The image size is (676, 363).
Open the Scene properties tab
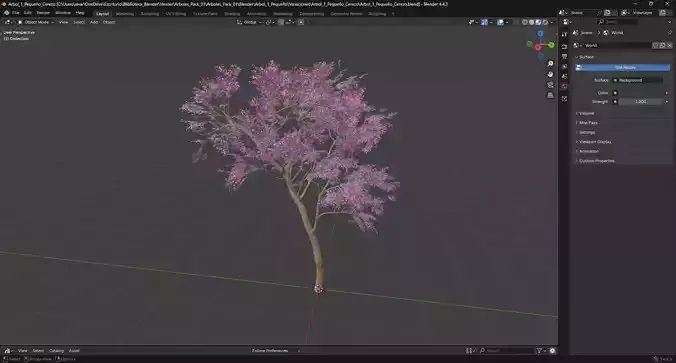[564, 76]
